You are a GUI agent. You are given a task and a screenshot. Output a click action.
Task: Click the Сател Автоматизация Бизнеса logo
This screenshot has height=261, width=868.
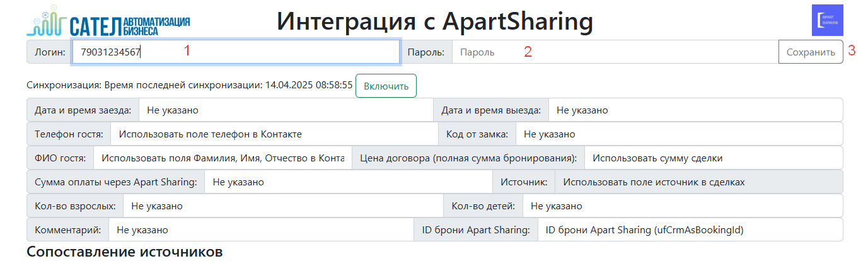pyautogui.click(x=108, y=20)
